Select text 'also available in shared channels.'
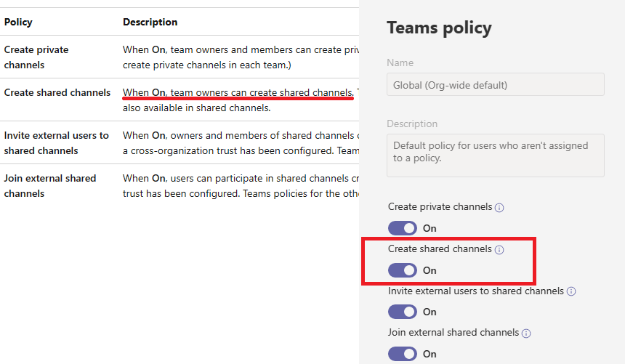This screenshot has height=364, width=625. (x=196, y=108)
